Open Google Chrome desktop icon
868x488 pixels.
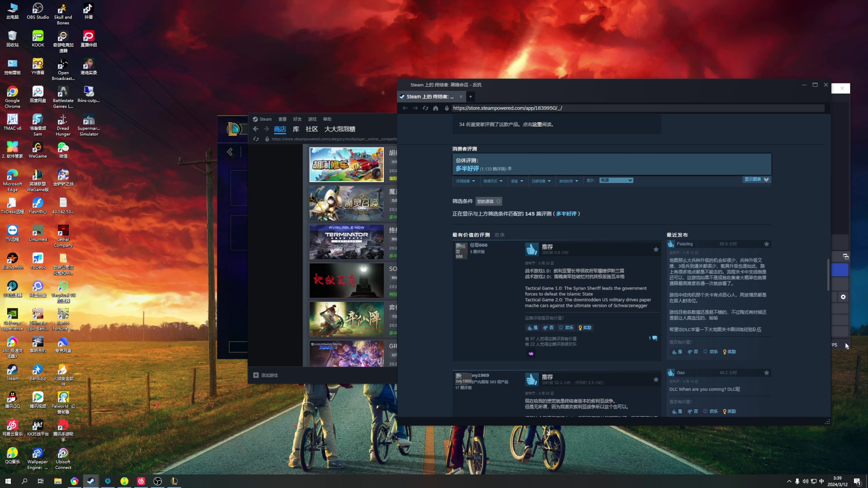(12, 97)
